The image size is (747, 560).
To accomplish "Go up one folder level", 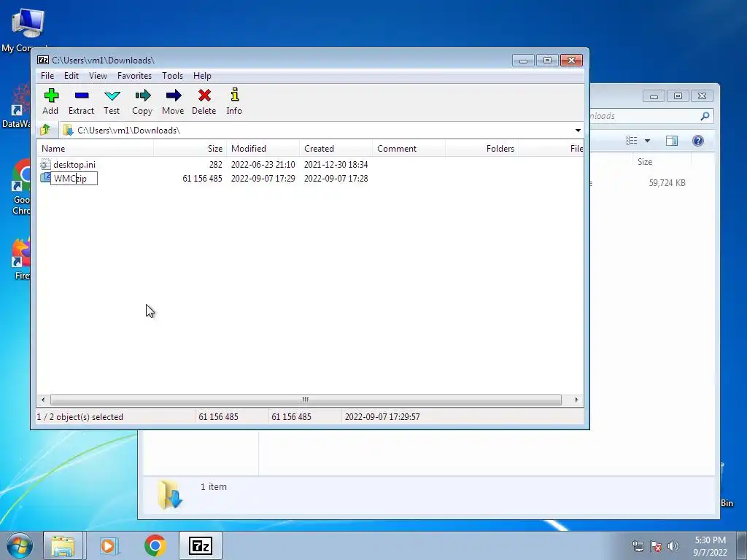I will (45, 130).
